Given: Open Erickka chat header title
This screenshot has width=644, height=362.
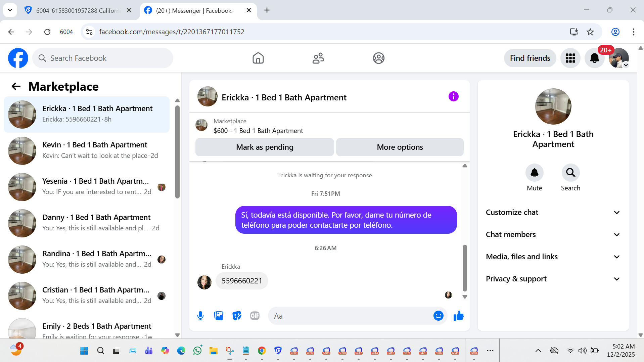Looking at the screenshot, I should 284,97.
